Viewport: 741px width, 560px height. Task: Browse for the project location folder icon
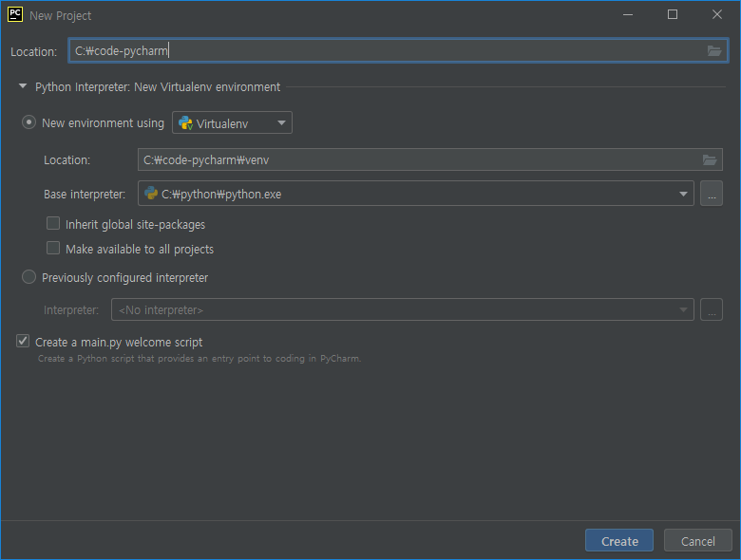pos(714,50)
